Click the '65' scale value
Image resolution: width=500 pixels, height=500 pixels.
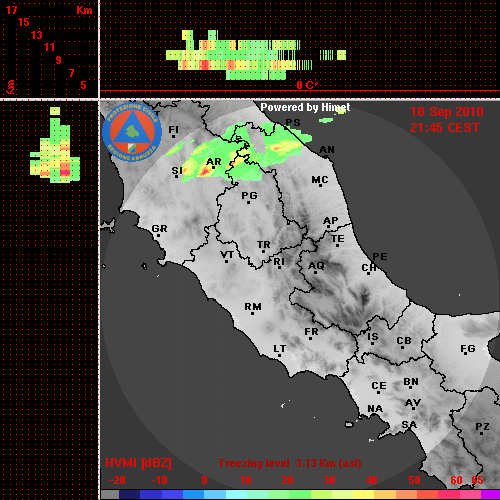point(477,480)
